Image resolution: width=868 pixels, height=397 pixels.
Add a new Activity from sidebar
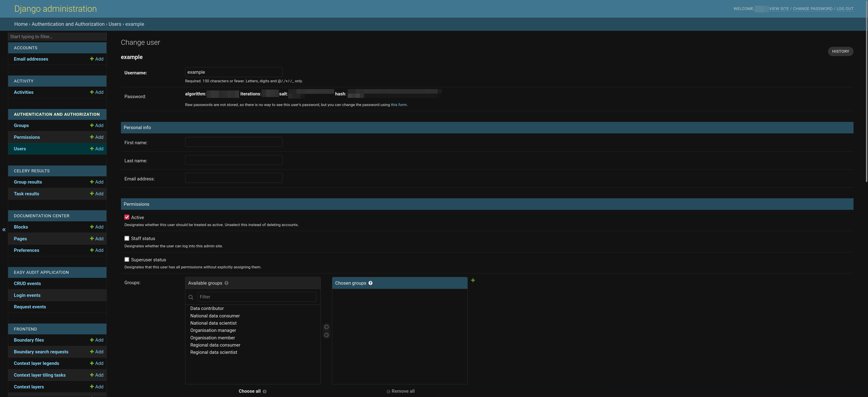click(x=97, y=92)
